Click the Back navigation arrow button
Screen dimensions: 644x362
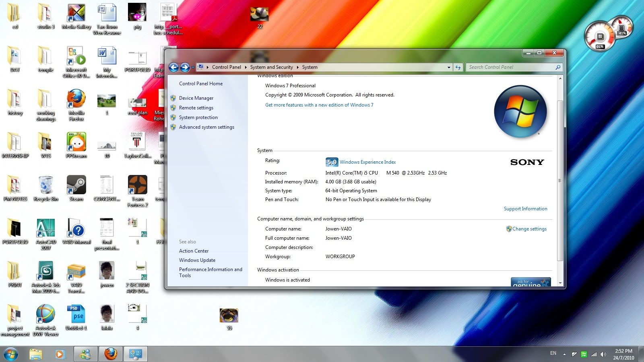[x=173, y=68]
